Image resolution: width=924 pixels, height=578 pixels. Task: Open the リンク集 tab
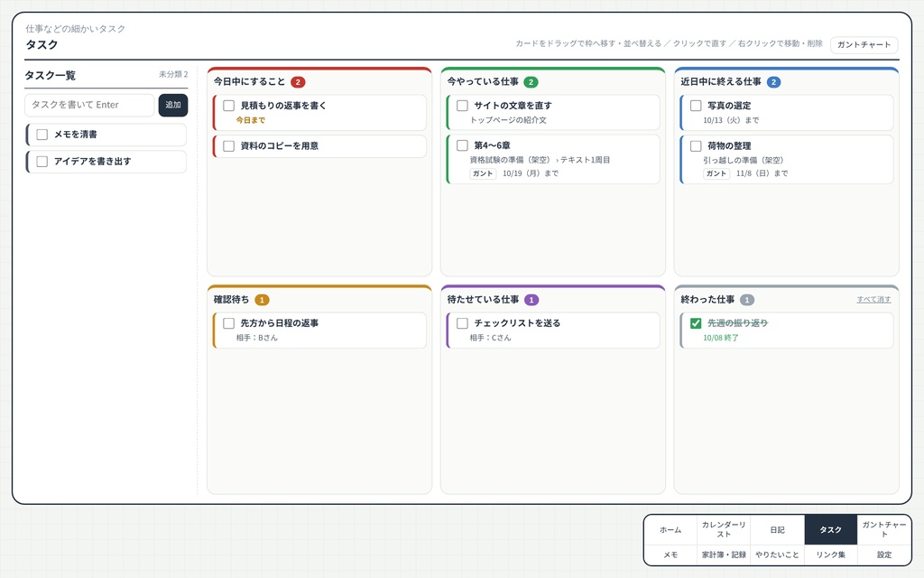click(831, 555)
